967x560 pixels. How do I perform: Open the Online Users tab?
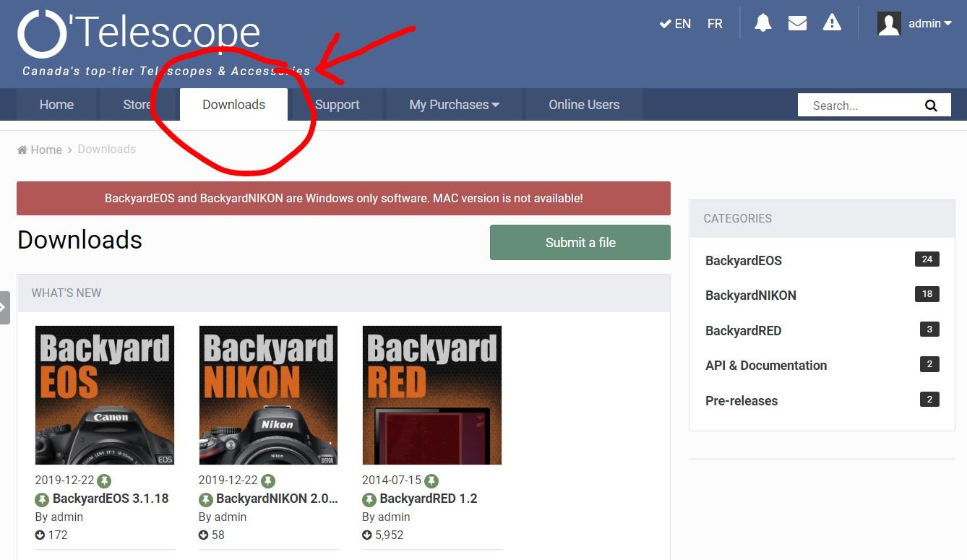(583, 105)
